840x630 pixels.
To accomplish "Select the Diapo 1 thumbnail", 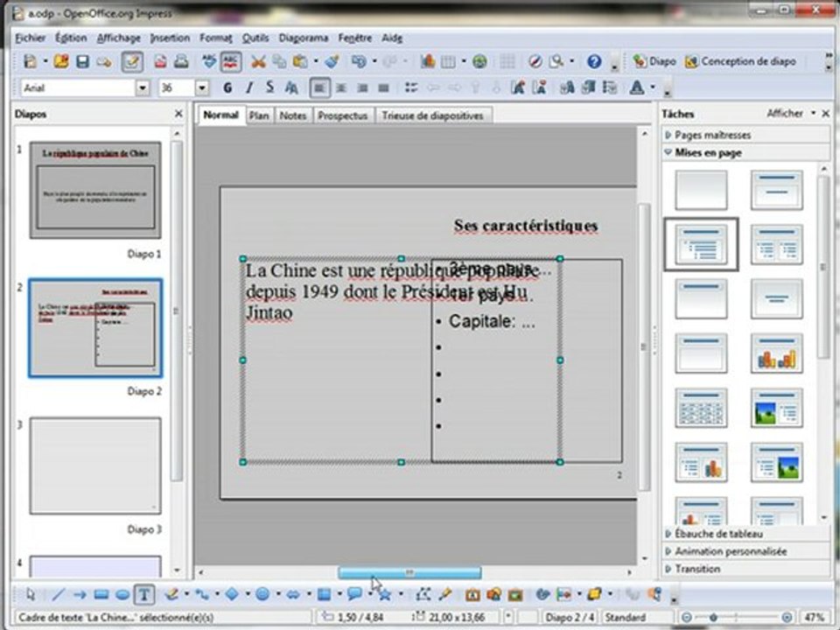I will [x=95, y=190].
